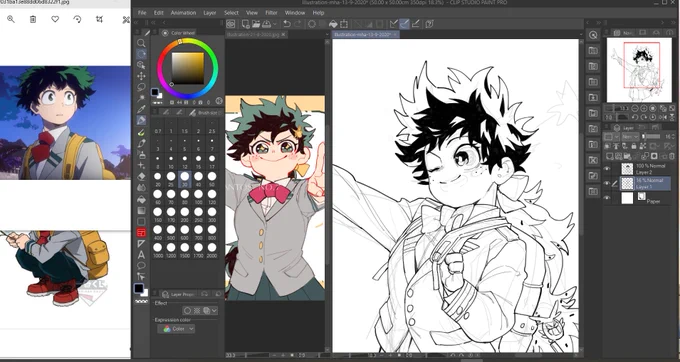680x362 pixels.
Task: Click the Open file folder icon
Action: [x=256, y=24]
